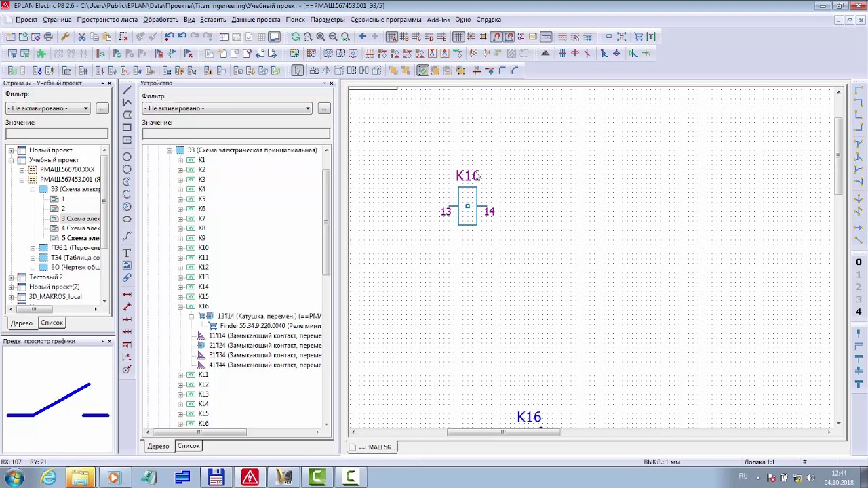The width and height of the screenshot is (868, 488).
Task: Open Internet Explorer from the taskbar
Action: [x=48, y=478]
